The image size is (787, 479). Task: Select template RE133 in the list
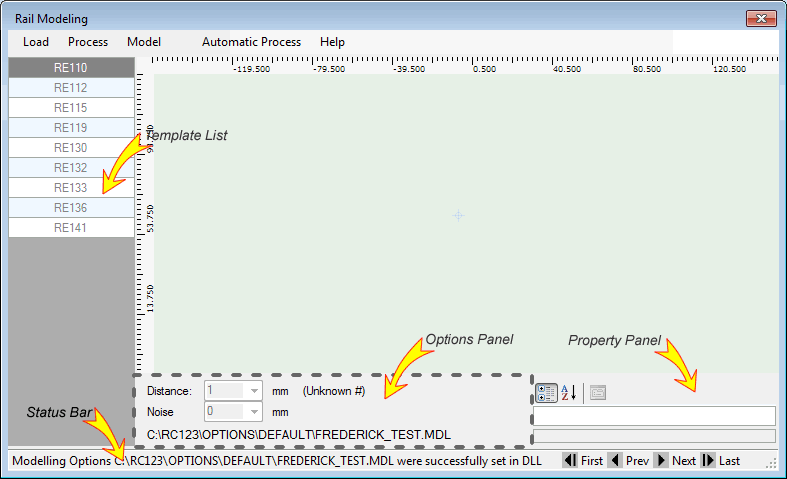(x=70, y=188)
